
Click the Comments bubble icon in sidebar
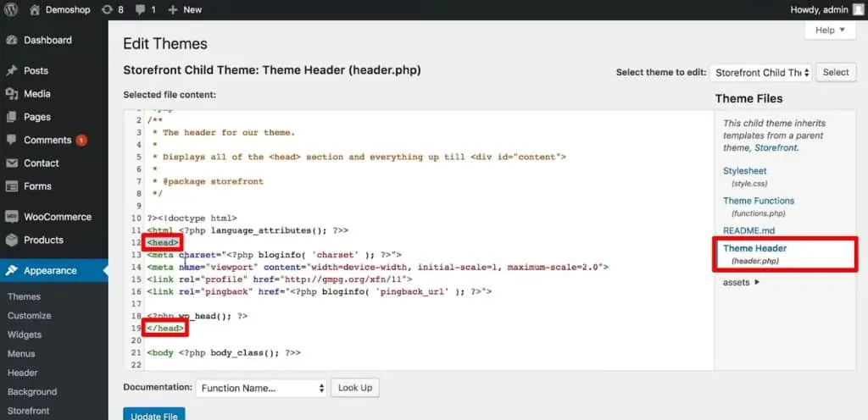pyautogui.click(x=12, y=140)
